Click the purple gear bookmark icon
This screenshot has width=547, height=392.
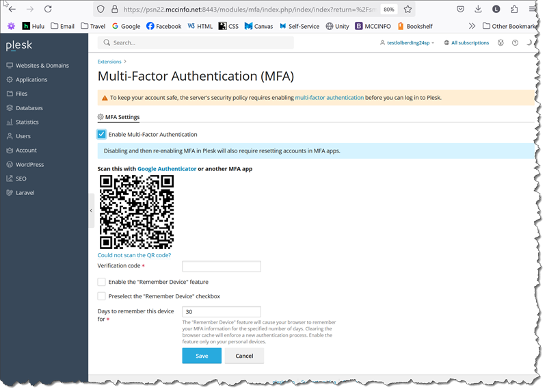click(11, 26)
